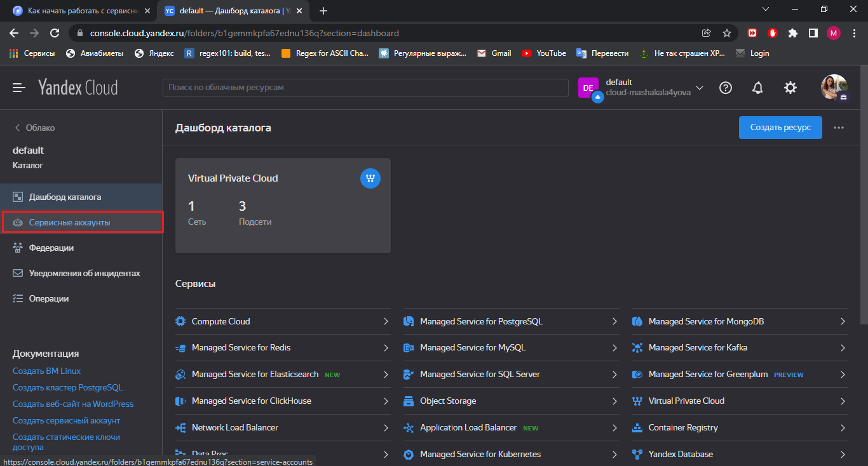The height and width of the screenshot is (466, 868).
Task: Open Chrome's tab search dropdown arrow
Action: (766, 10)
